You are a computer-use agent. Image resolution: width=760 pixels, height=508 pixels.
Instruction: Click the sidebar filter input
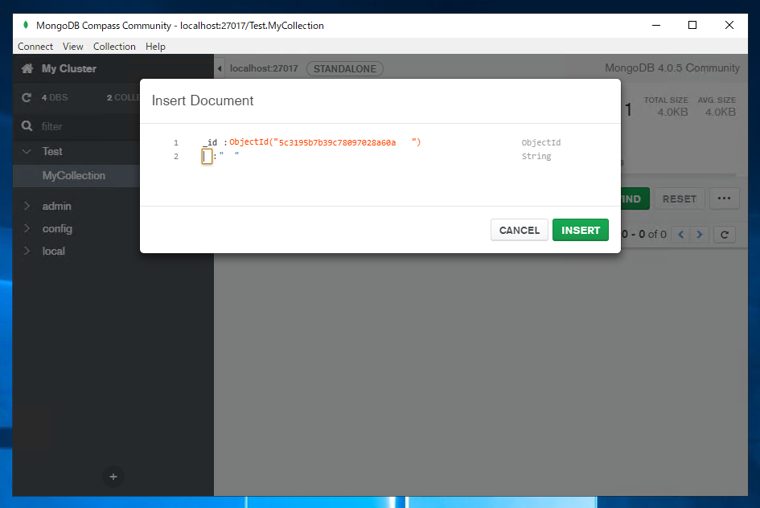[x=87, y=127]
